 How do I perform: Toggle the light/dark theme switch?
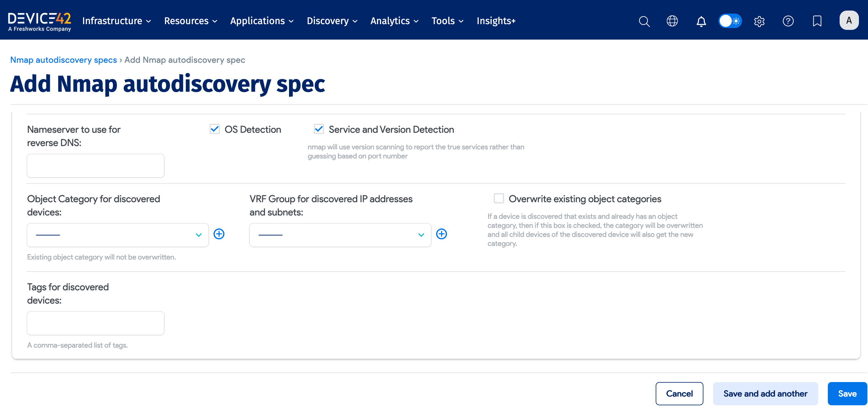(730, 21)
